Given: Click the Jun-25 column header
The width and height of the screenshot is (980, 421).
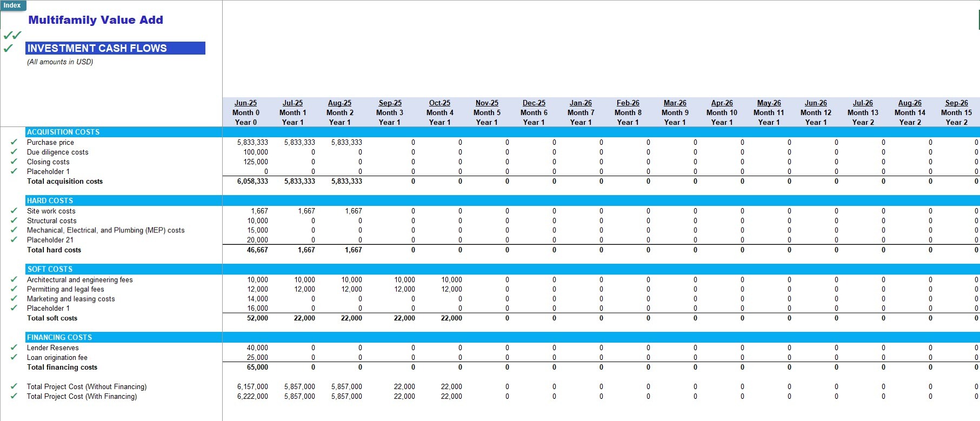Looking at the screenshot, I should click(245, 103).
